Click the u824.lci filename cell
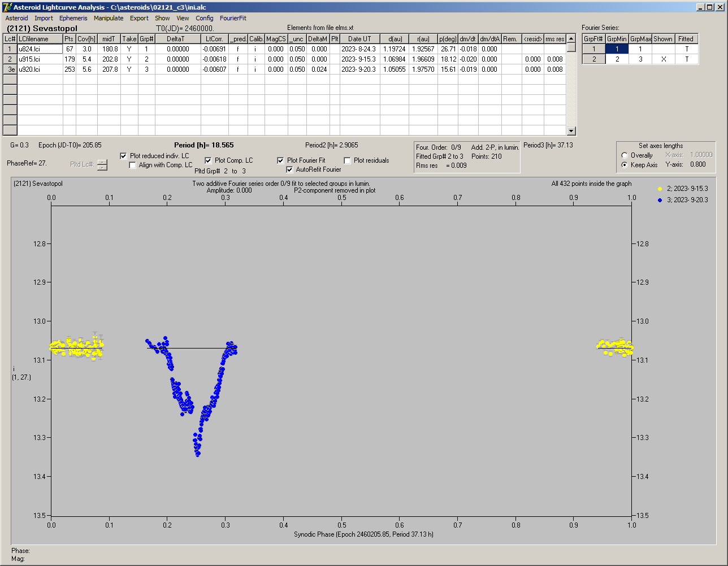Screen dimensions: 728x566 tap(40, 49)
